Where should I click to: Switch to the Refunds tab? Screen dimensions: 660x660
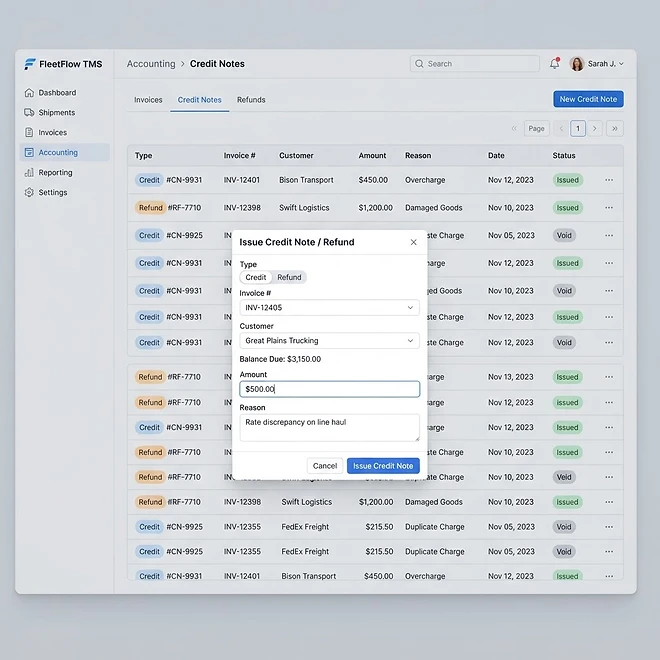(251, 100)
